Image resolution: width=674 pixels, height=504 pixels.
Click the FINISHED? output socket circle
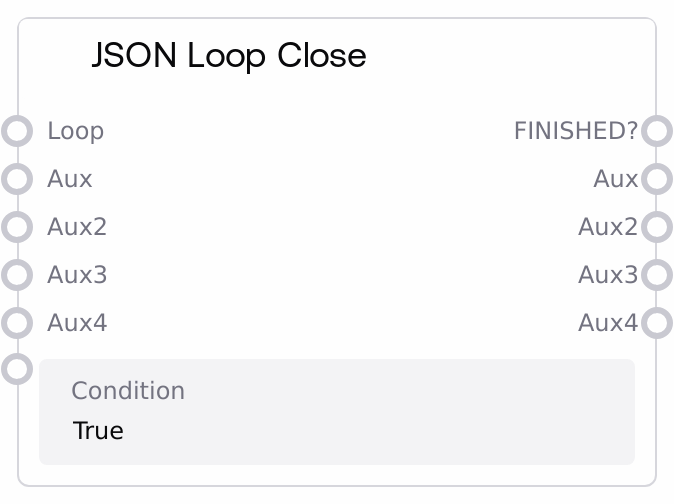656,131
